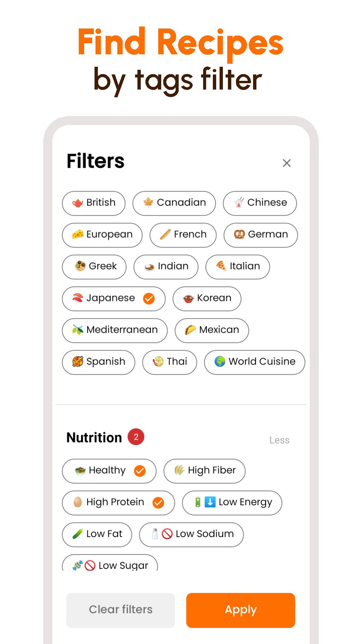Apply the selected filters
The image size is (362, 644).
pyautogui.click(x=241, y=610)
